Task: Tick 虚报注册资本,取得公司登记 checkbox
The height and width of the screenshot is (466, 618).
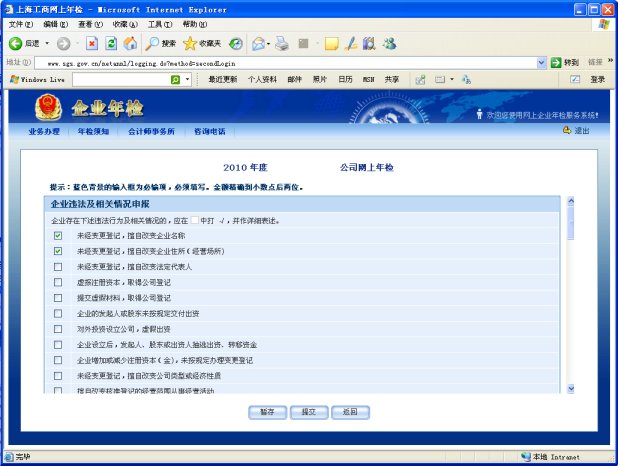Action: coord(58,282)
